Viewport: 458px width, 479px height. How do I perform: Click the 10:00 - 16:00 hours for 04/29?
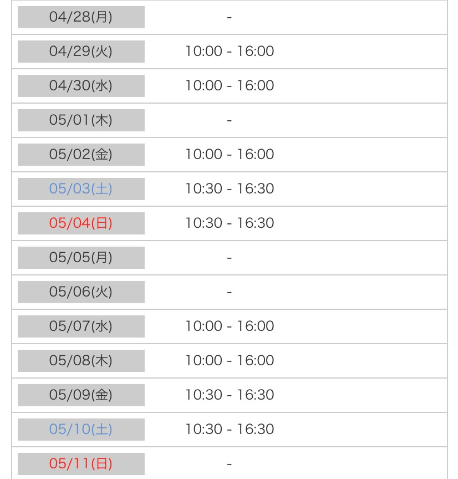[x=230, y=51]
